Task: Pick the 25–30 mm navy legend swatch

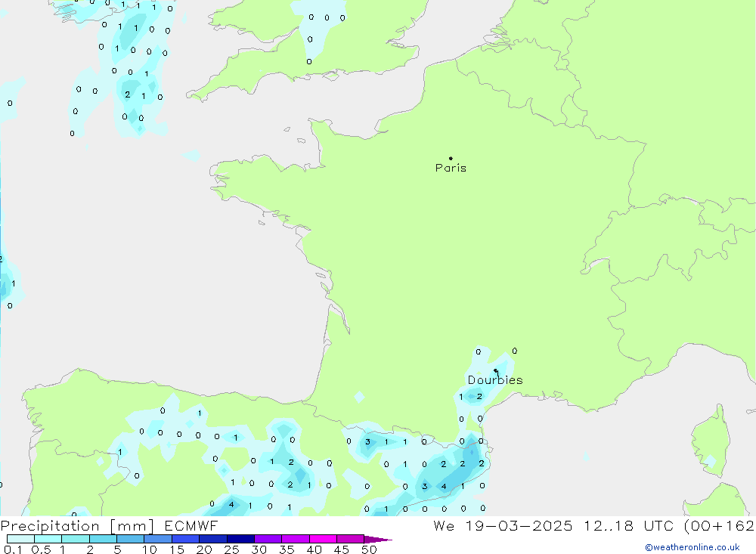Action: click(x=240, y=539)
